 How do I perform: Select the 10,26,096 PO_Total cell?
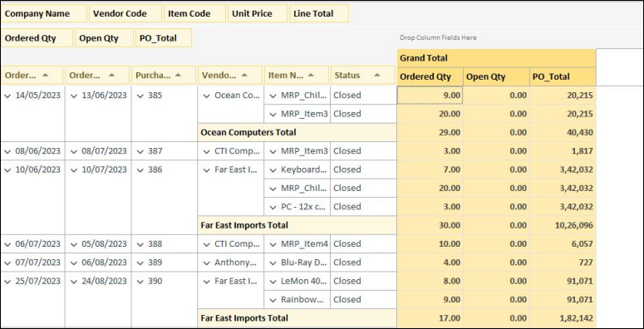(563, 225)
